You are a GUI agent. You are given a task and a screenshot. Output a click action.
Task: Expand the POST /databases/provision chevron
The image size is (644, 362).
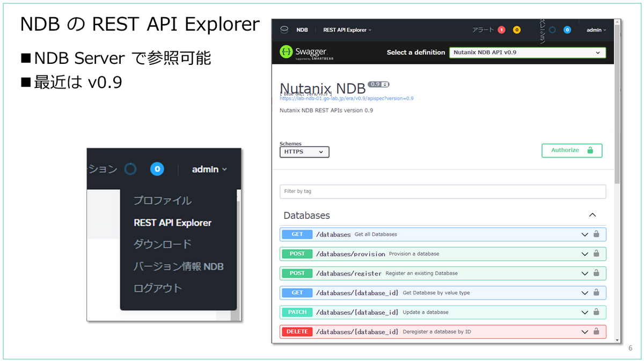585,254
